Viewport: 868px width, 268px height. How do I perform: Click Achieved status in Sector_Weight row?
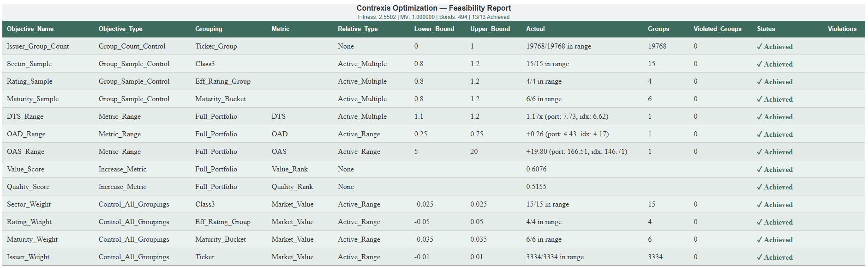click(775, 204)
